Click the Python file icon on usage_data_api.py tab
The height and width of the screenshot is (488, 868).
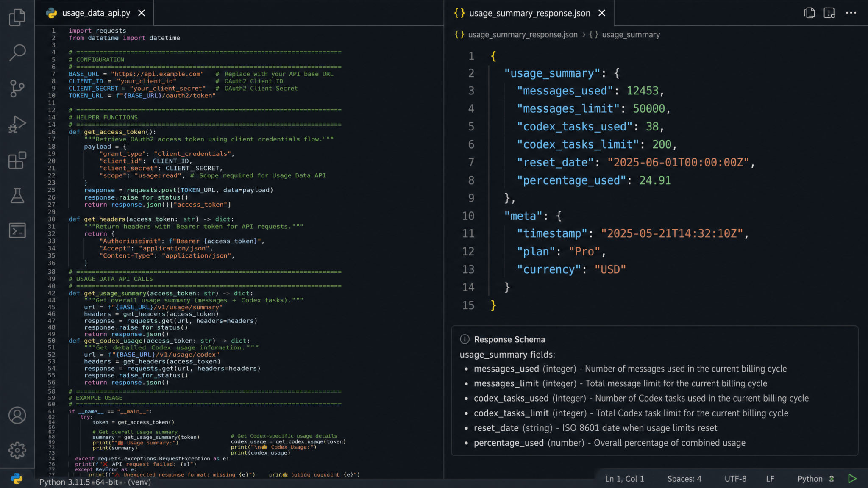coord(52,13)
